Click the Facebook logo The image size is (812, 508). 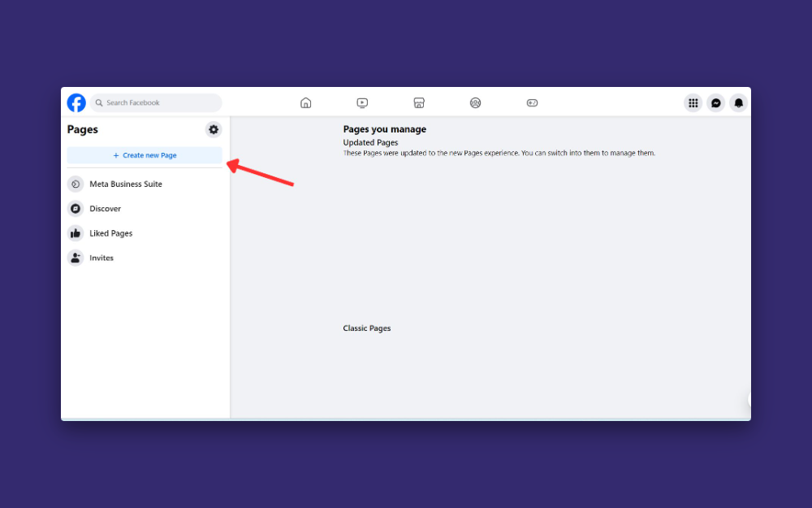[x=76, y=102]
